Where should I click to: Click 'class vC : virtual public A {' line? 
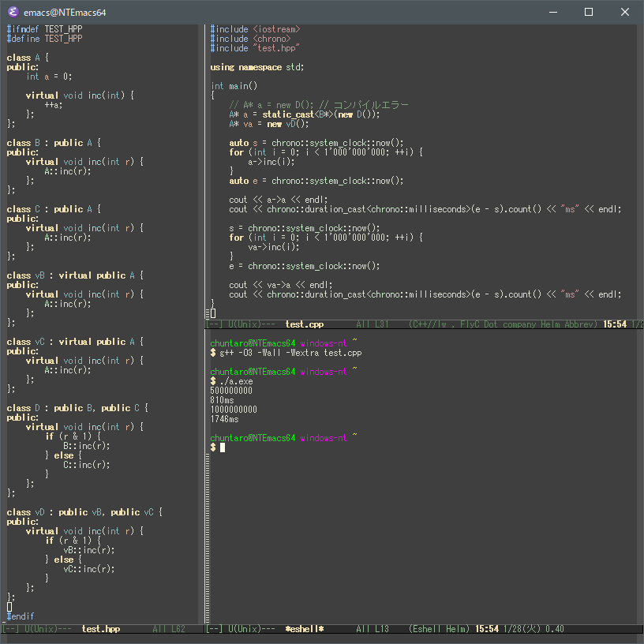(x=75, y=342)
